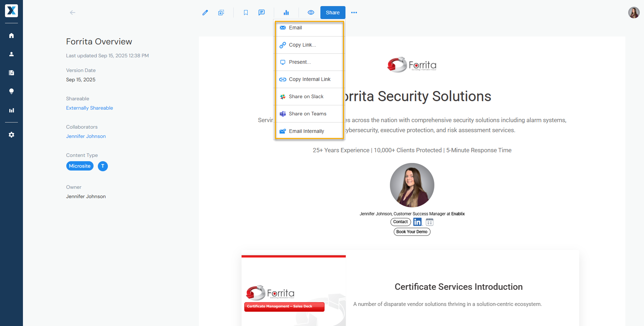The height and width of the screenshot is (326, 644).
Task: Select Email from the share menu
Action: (310, 28)
